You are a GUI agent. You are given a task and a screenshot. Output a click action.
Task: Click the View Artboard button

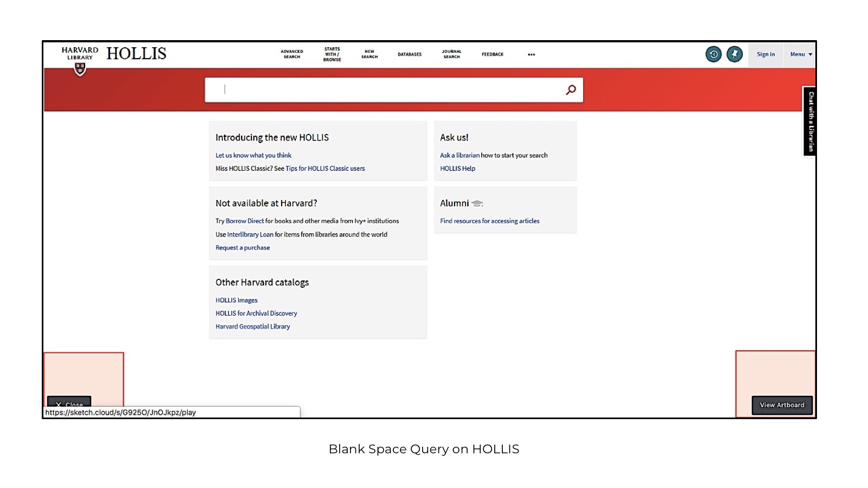(x=782, y=405)
